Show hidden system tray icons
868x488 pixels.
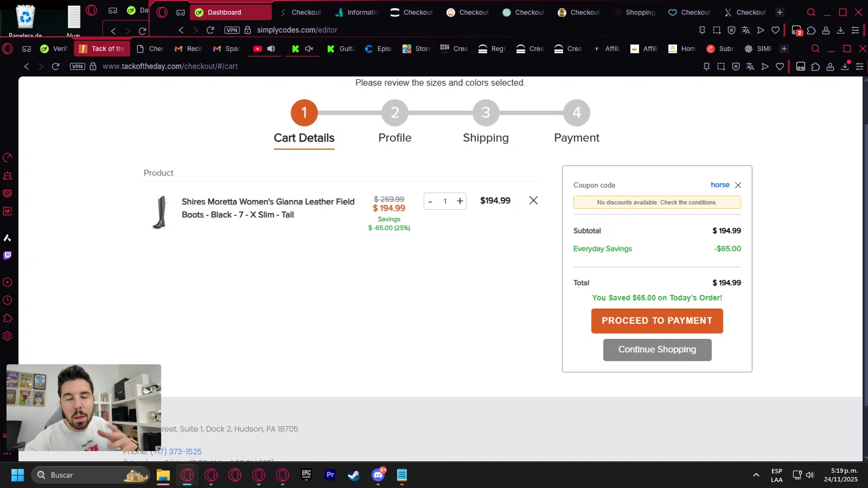pyautogui.click(x=756, y=475)
